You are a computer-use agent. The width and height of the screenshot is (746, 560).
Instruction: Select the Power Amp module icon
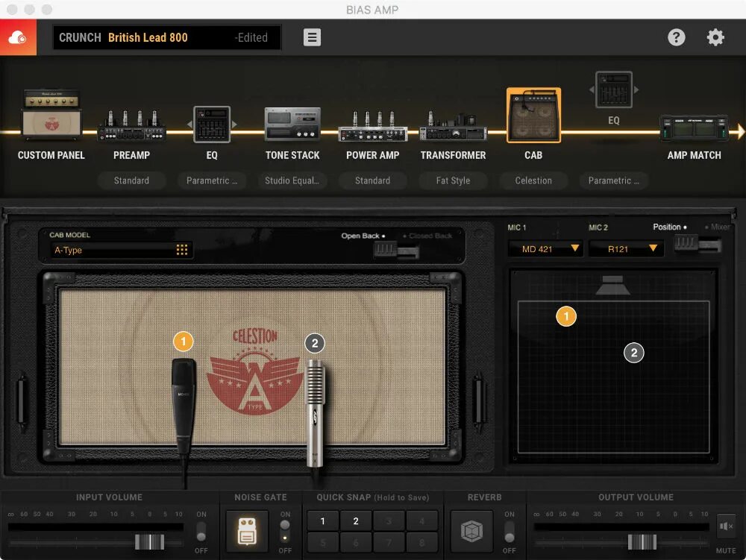tap(372, 126)
